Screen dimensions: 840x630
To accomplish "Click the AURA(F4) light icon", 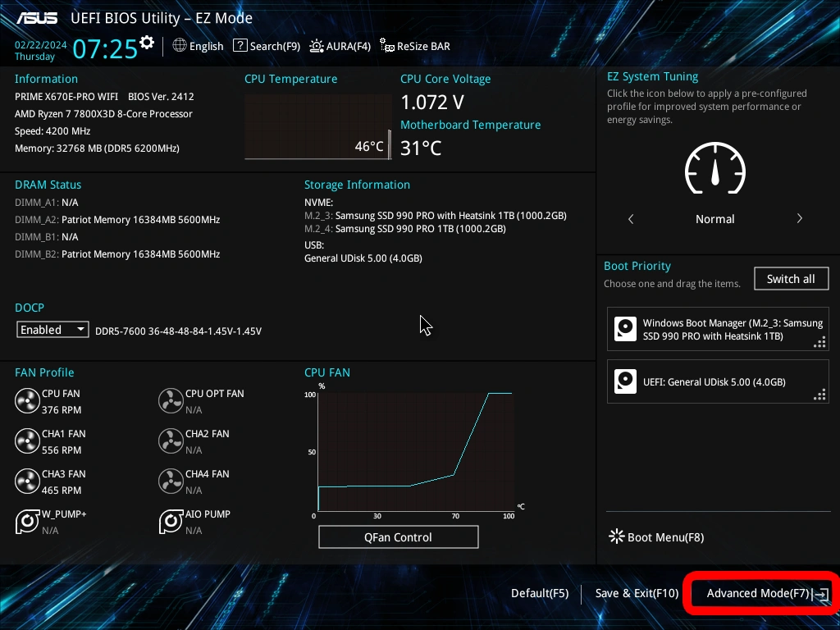I will click(317, 46).
